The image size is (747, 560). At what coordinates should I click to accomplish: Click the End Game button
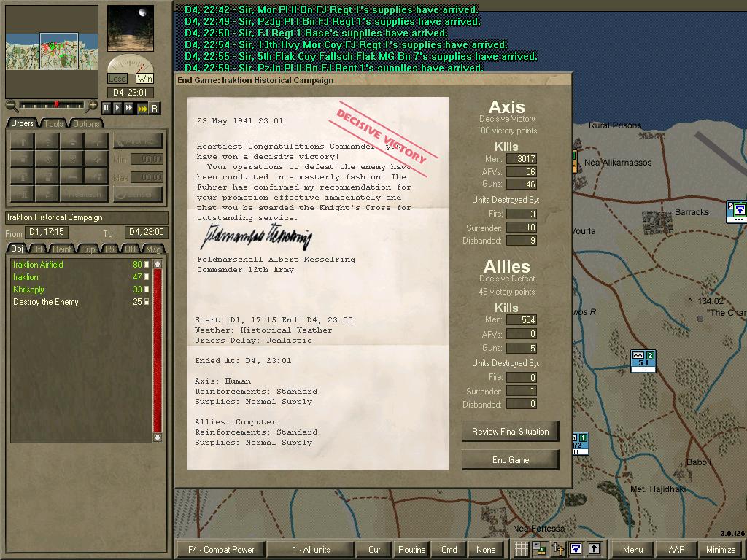tap(510, 460)
